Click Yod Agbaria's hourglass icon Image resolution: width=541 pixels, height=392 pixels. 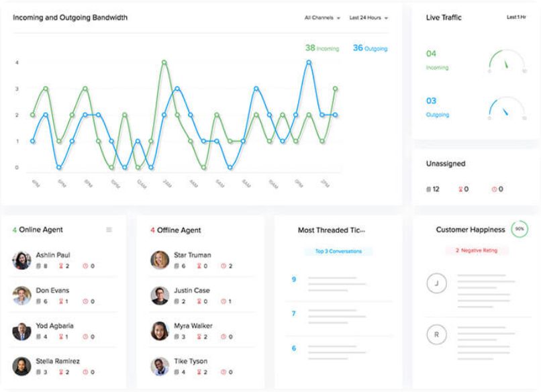point(61,336)
